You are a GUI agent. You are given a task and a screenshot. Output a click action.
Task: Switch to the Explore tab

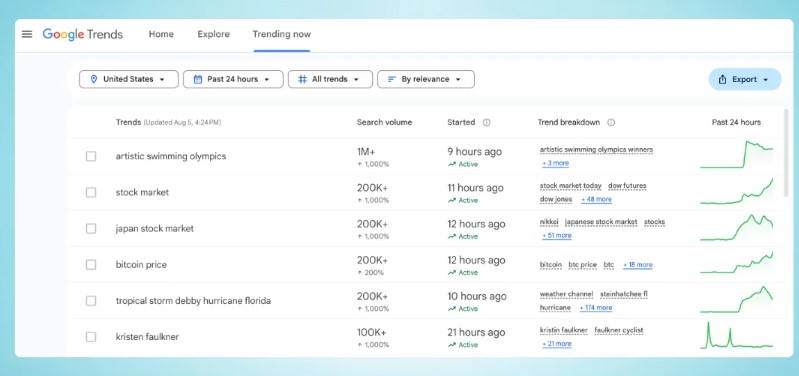click(x=214, y=34)
